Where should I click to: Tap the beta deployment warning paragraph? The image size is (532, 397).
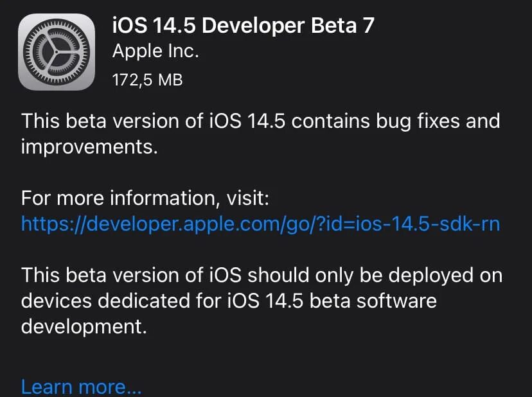pos(262,301)
